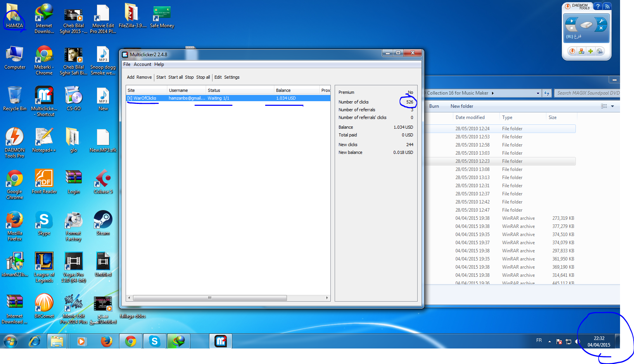Screen dimensions: 634x364
Task: Select the virtual drive (H:) icon in the Daemon Tools gadget
Action: (586, 25)
